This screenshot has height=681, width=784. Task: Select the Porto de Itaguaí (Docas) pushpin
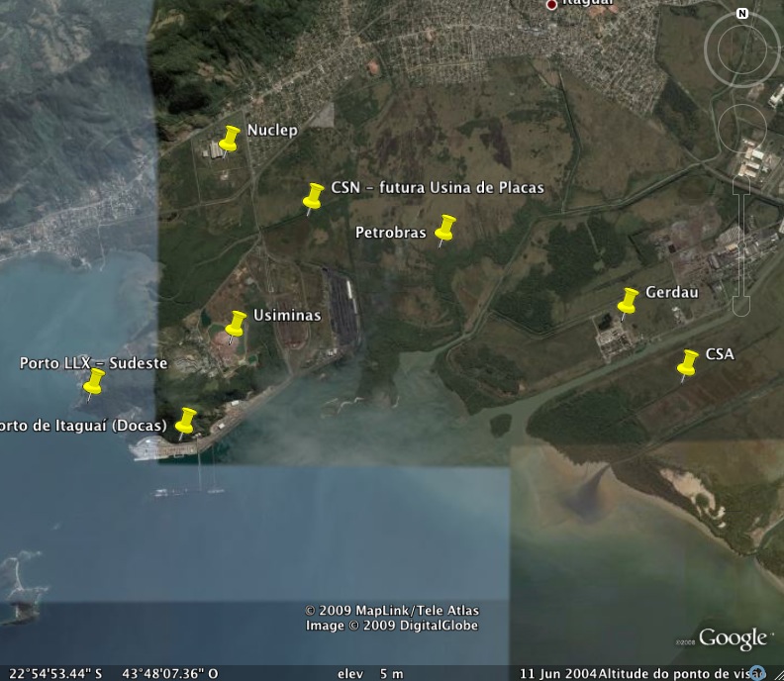click(x=186, y=420)
